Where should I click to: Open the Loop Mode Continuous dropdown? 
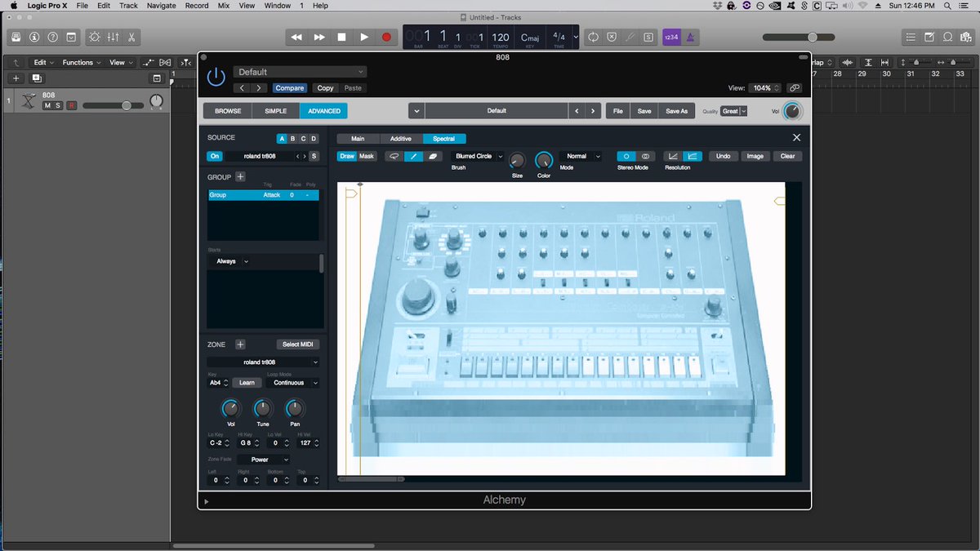click(x=292, y=382)
